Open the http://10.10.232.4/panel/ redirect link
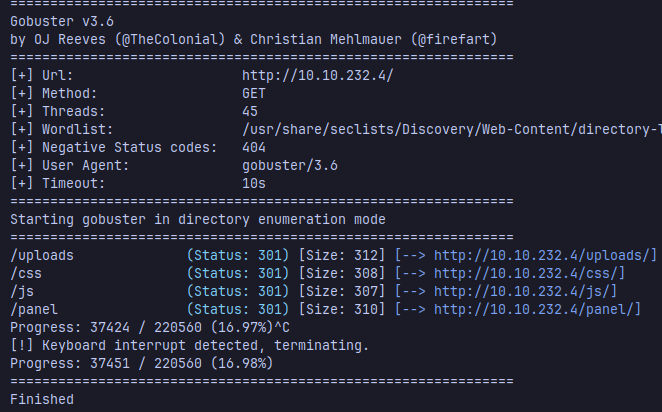The width and height of the screenshot is (662, 412). click(x=537, y=309)
